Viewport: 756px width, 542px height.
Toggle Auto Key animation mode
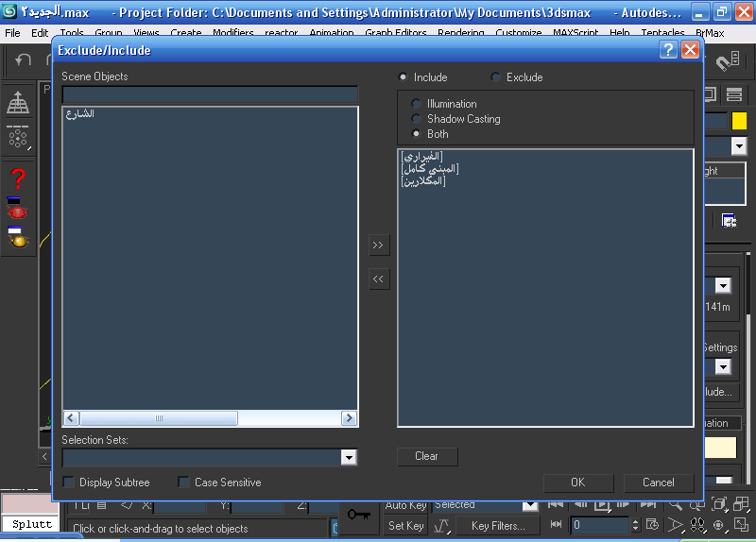[405, 505]
